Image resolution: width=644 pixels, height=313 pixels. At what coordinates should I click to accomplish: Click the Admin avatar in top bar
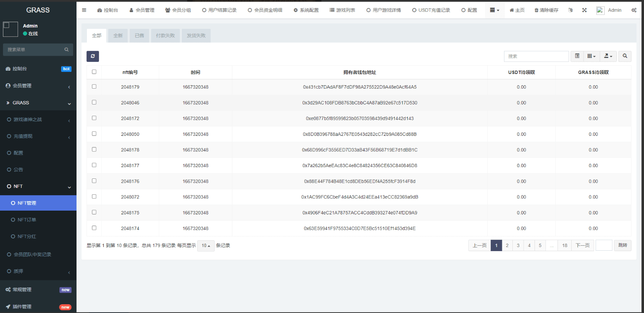point(601,10)
